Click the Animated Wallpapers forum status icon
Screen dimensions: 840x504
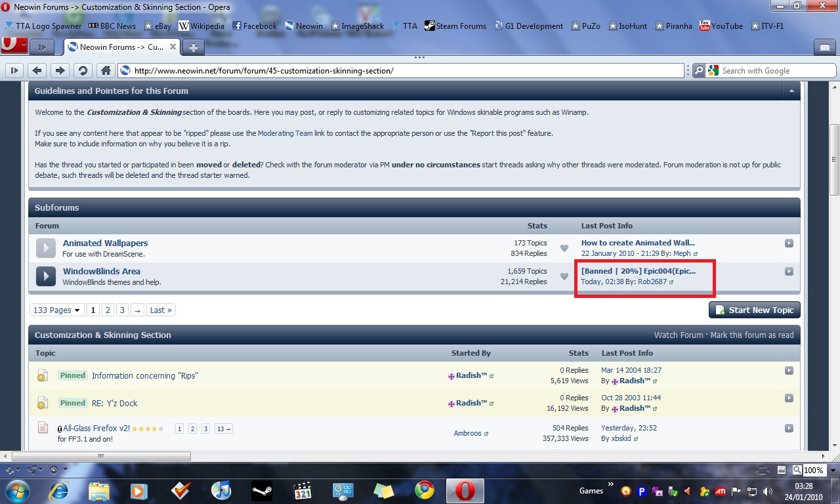point(45,248)
